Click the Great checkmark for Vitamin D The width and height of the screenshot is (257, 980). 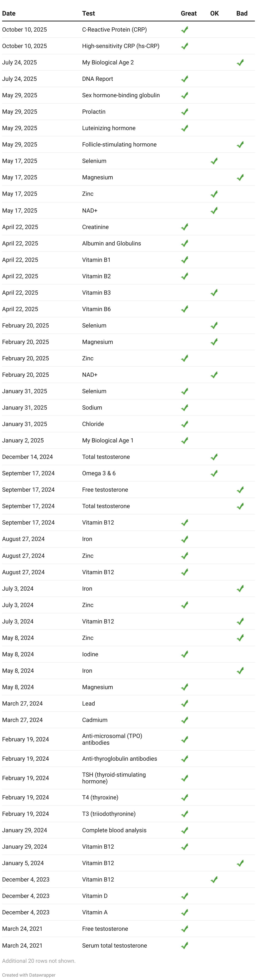[x=185, y=896]
